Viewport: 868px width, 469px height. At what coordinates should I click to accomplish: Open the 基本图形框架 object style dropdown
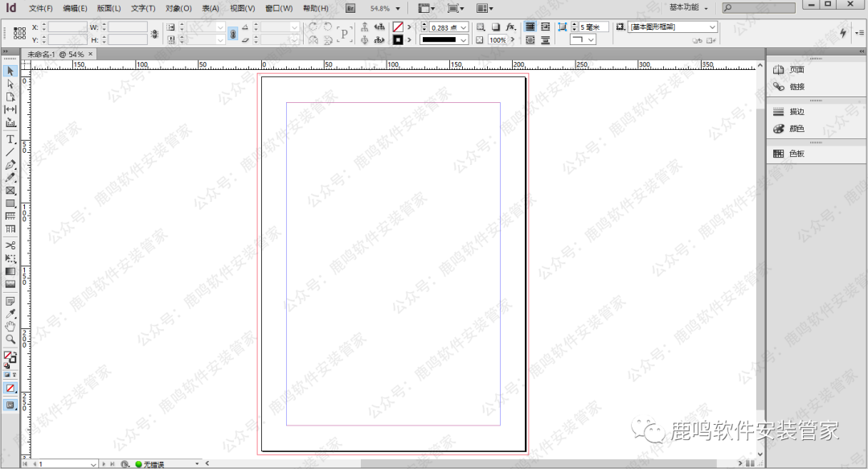712,27
